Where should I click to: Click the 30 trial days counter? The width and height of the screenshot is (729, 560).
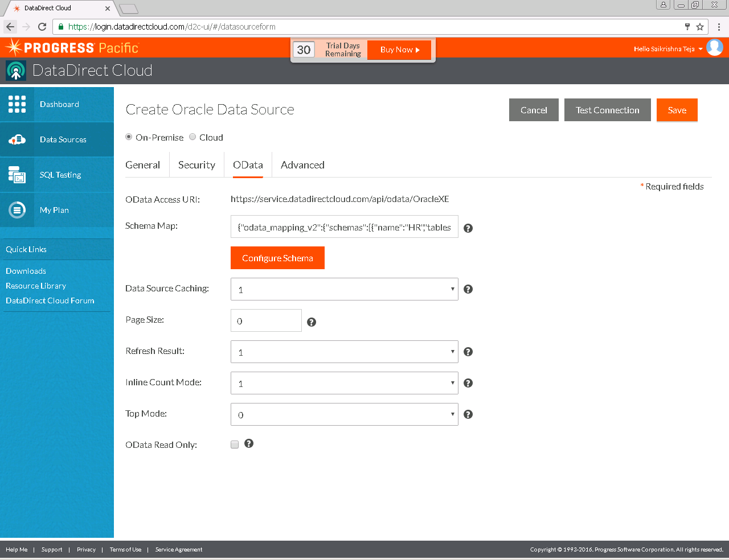click(x=304, y=50)
